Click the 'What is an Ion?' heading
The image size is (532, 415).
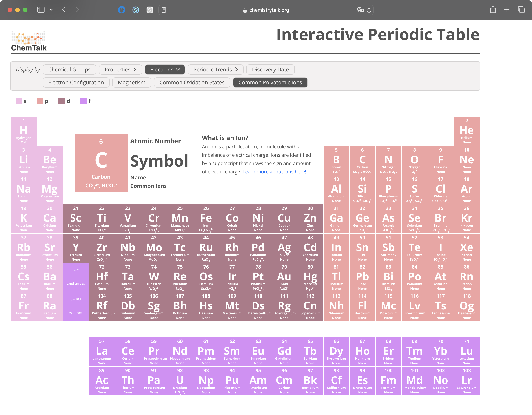(225, 138)
